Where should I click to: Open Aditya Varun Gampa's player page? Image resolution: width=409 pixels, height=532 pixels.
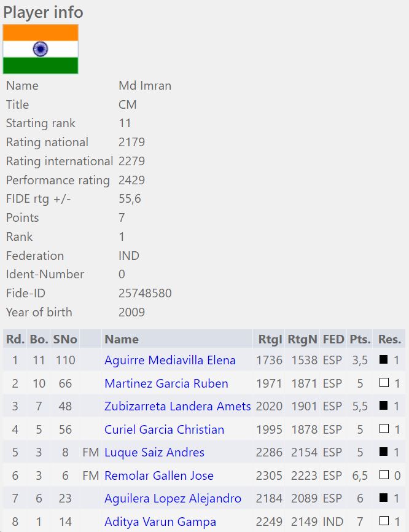pyautogui.click(x=160, y=522)
